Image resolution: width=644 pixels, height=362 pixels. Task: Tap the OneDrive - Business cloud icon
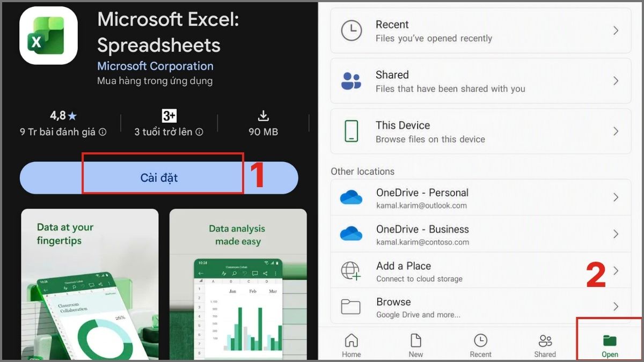point(352,234)
